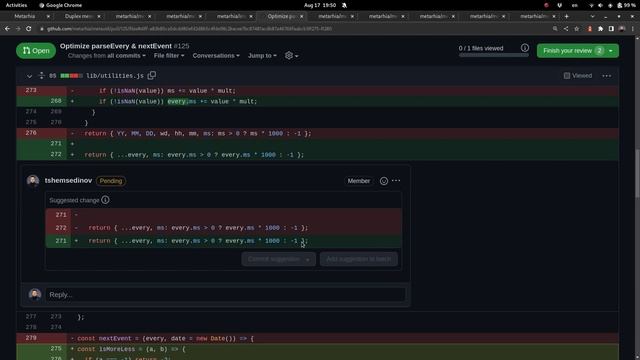Click the green Open status badge

point(36,51)
